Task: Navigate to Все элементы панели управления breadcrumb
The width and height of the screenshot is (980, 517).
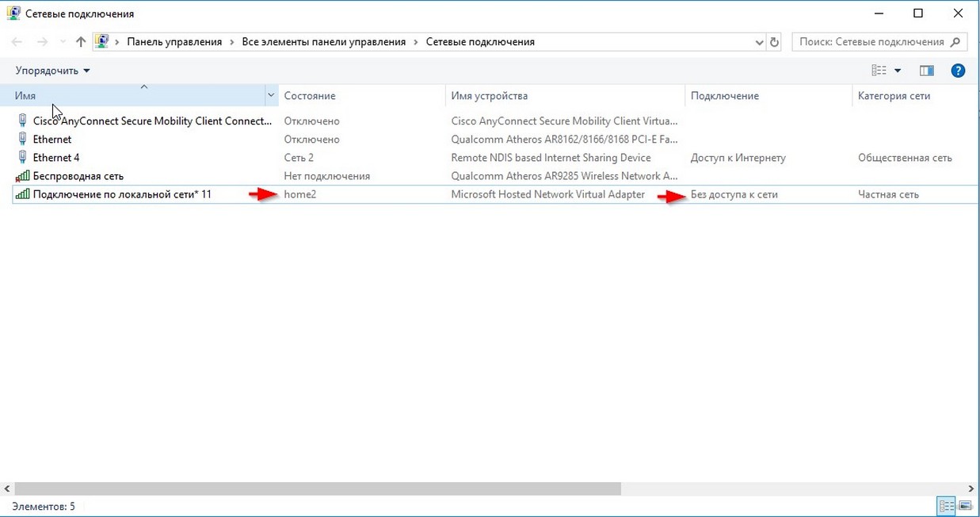Action: coord(323,42)
